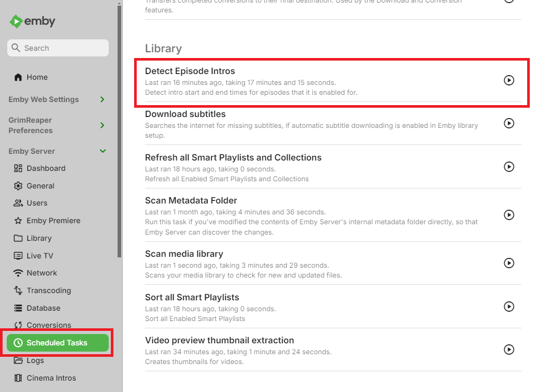Click the Dashboard grid icon
Screen dimensions: 551x392
(x=18, y=168)
